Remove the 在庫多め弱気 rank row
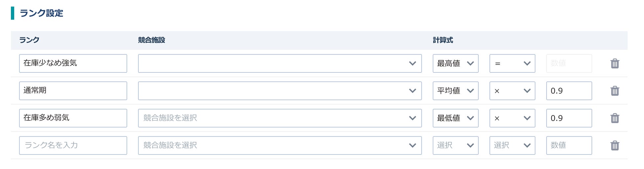The width and height of the screenshot is (644, 169). (614, 118)
